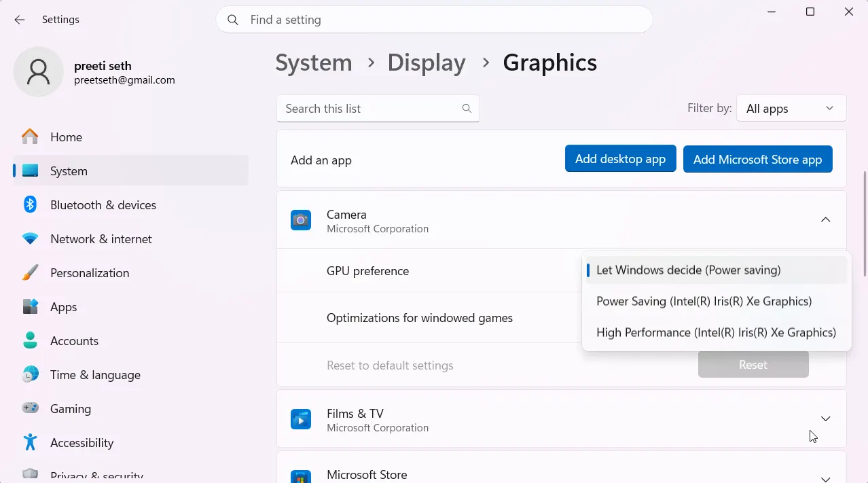Open Accessibility settings

coord(130,442)
